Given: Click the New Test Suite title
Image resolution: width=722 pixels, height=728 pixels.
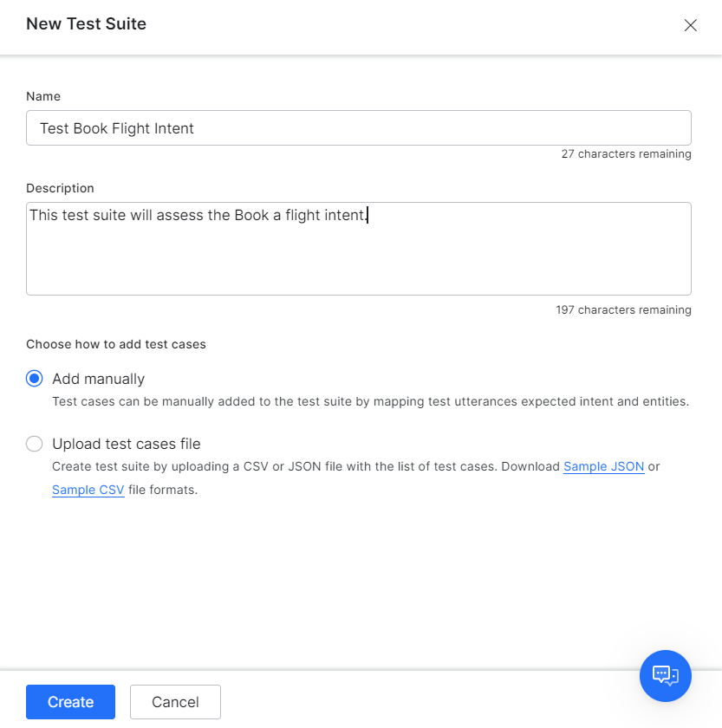Looking at the screenshot, I should pos(86,24).
